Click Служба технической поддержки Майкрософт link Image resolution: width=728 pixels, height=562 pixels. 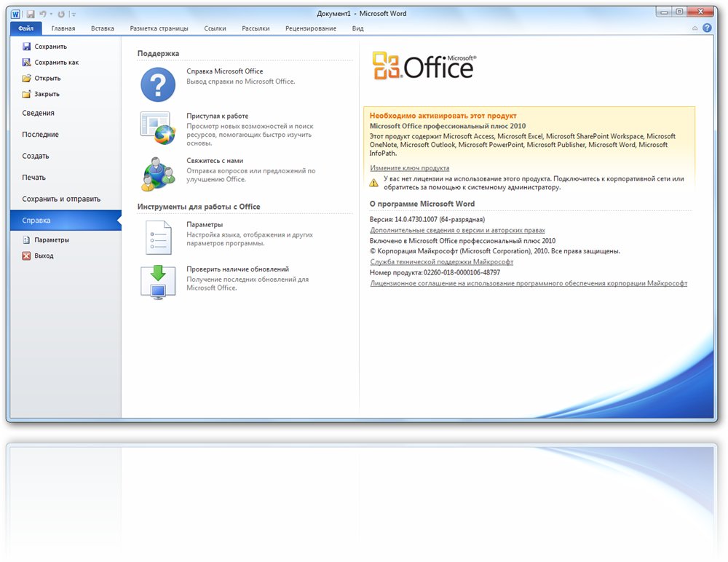pyautogui.click(x=442, y=261)
